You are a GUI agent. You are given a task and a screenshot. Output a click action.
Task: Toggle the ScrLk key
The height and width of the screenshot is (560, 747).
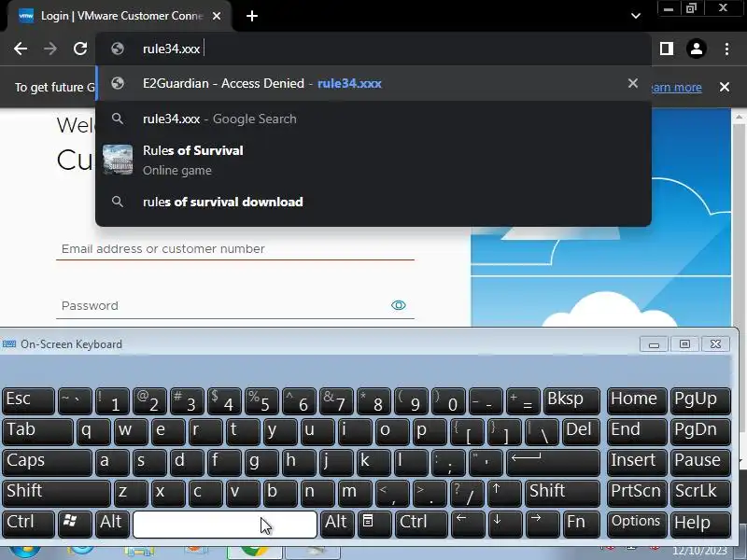point(699,493)
